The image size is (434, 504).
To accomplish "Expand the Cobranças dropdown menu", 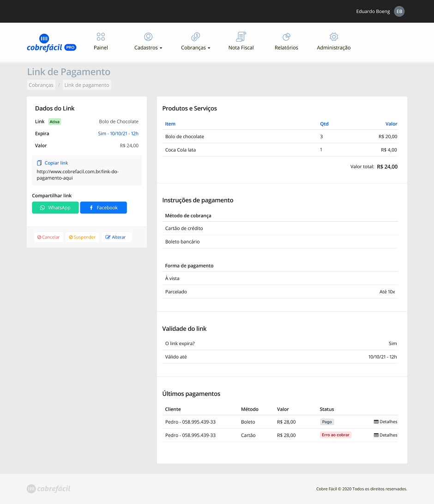I will tap(195, 48).
